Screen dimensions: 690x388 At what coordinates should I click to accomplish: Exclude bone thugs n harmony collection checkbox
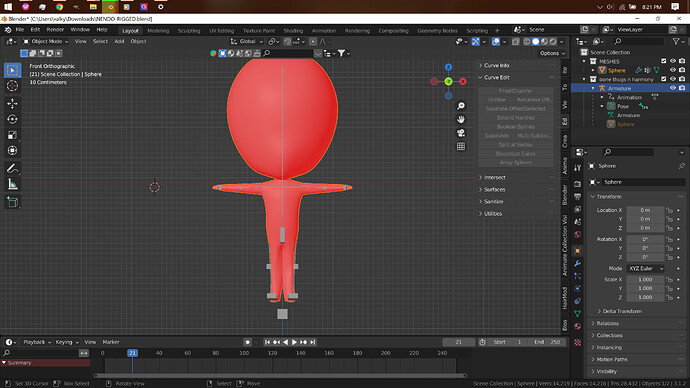[664, 79]
